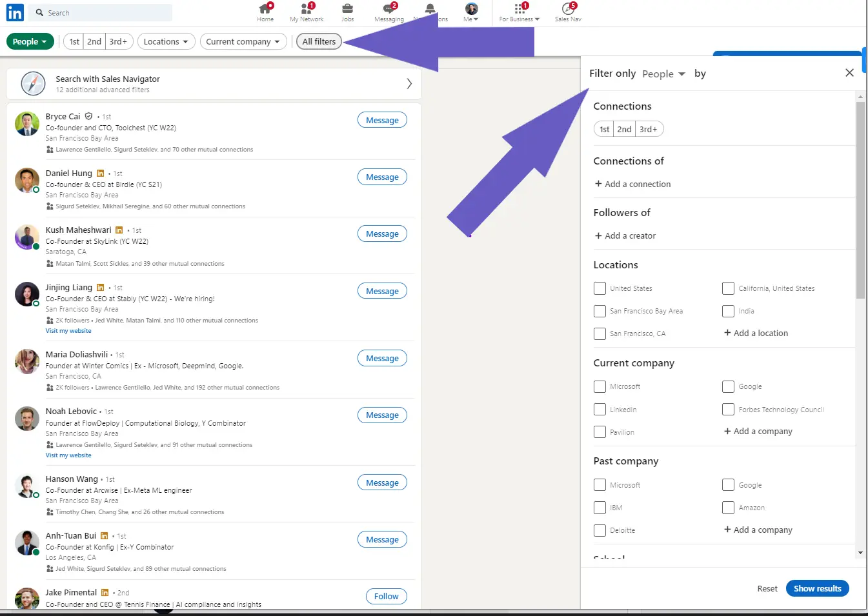Open the Notifications bell
This screenshot has width=868, height=616.
pyautogui.click(x=430, y=9)
